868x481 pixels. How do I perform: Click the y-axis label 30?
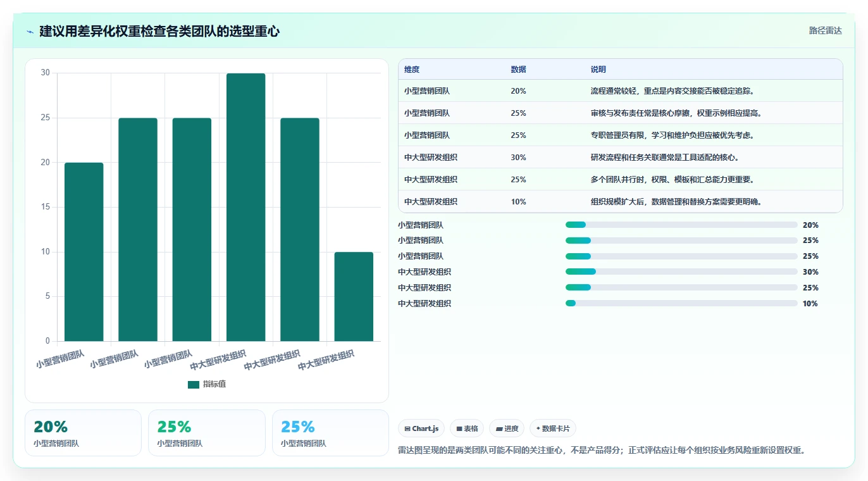pyautogui.click(x=45, y=73)
